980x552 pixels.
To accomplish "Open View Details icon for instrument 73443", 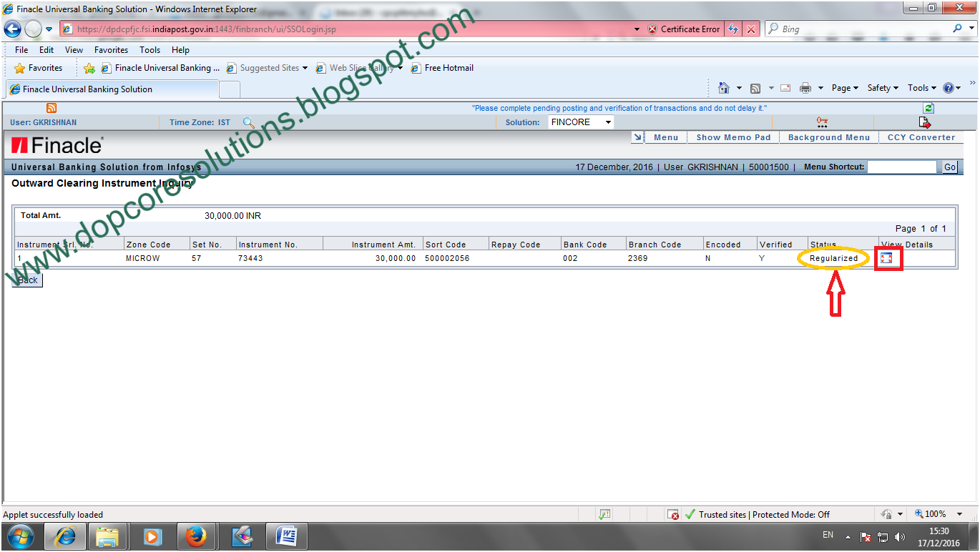I will click(x=887, y=258).
